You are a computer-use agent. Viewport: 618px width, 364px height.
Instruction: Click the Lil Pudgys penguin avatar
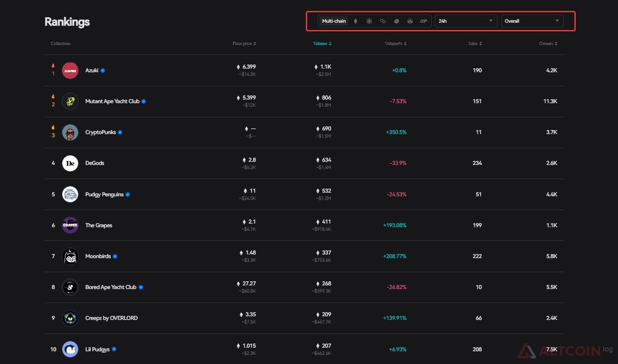[x=70, y=349]
